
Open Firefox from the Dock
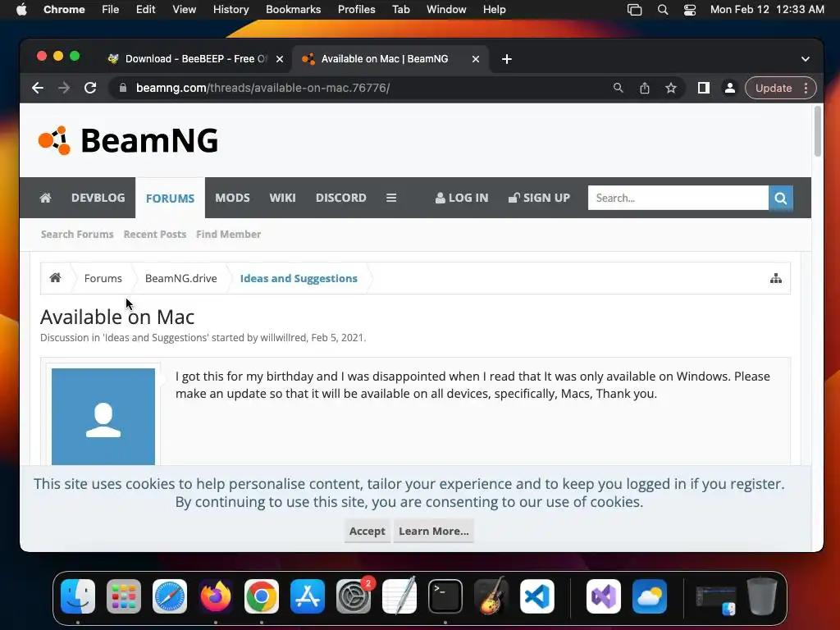click(216, 596)
